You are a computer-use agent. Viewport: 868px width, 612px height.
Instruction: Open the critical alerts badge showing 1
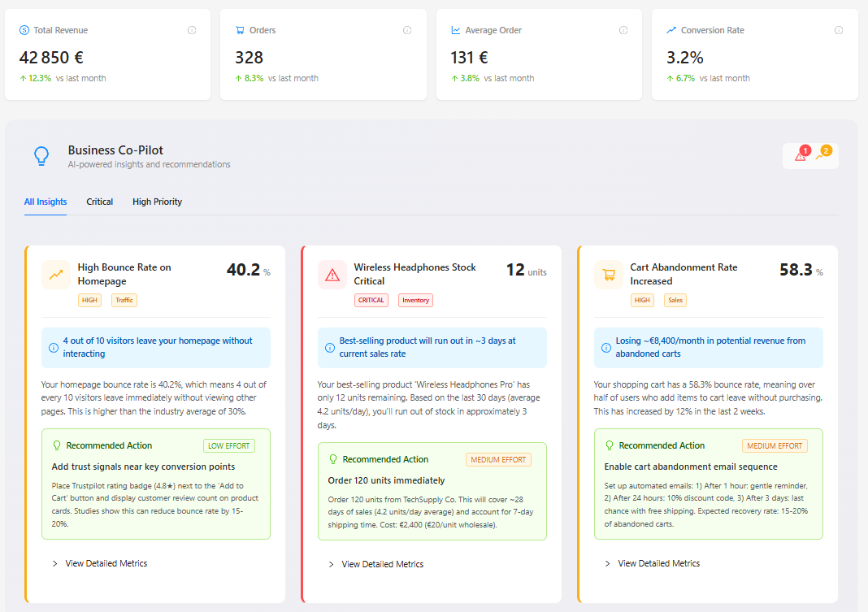point(799,154)
